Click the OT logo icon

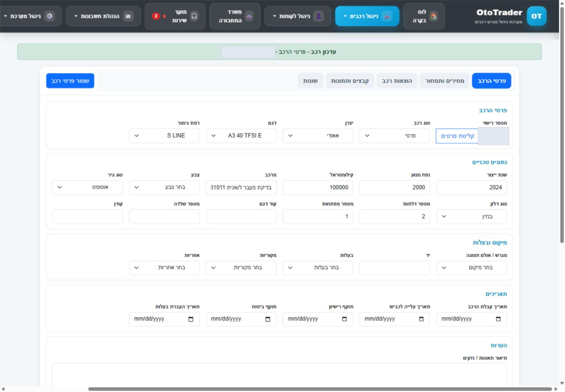click(x=536, y=16)
